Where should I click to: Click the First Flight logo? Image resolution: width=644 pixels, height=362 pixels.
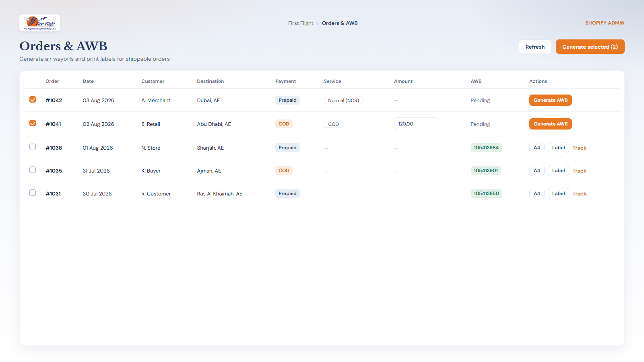40,23
